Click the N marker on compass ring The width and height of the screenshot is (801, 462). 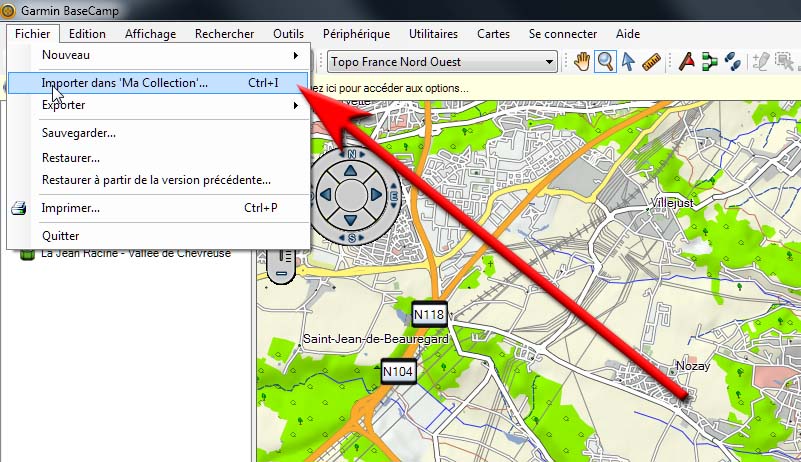click(351, 154)
